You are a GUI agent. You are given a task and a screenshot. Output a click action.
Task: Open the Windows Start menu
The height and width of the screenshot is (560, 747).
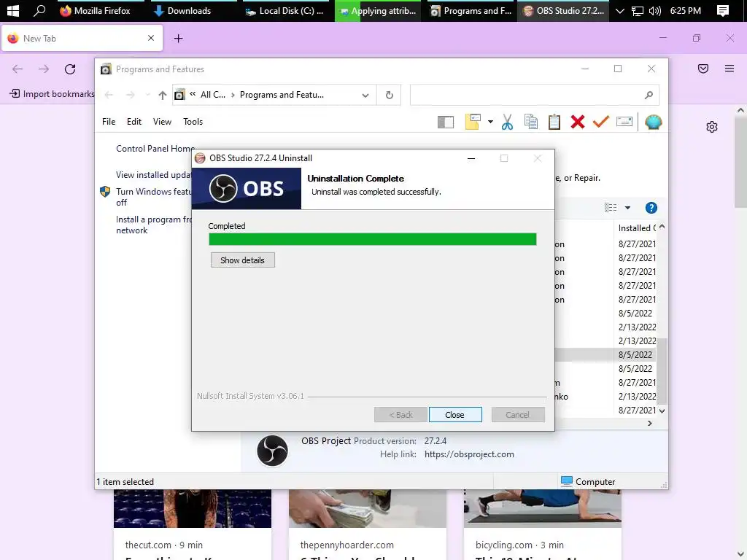[x=13, y=10]
